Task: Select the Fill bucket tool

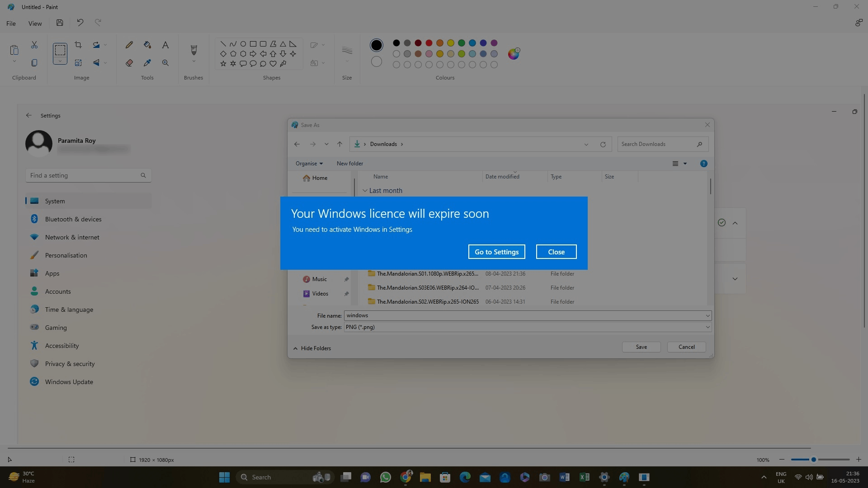Action: (x=147, y=45)
